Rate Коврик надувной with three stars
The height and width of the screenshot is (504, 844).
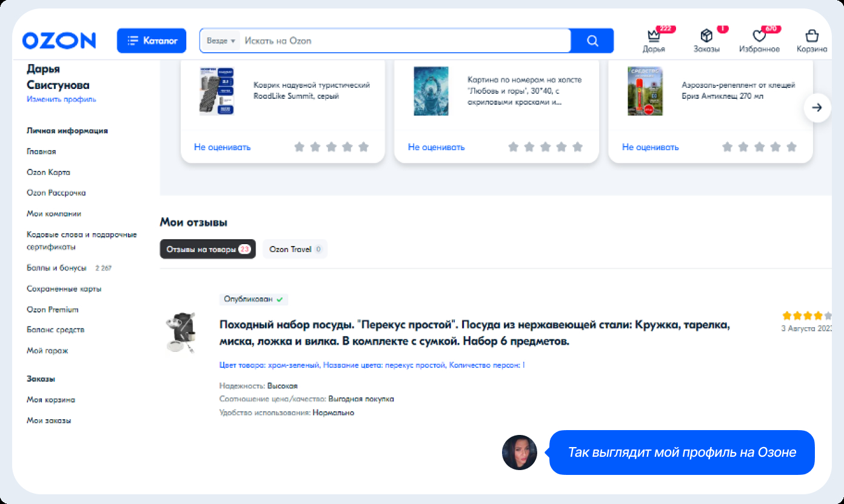[x=331, y=147]
